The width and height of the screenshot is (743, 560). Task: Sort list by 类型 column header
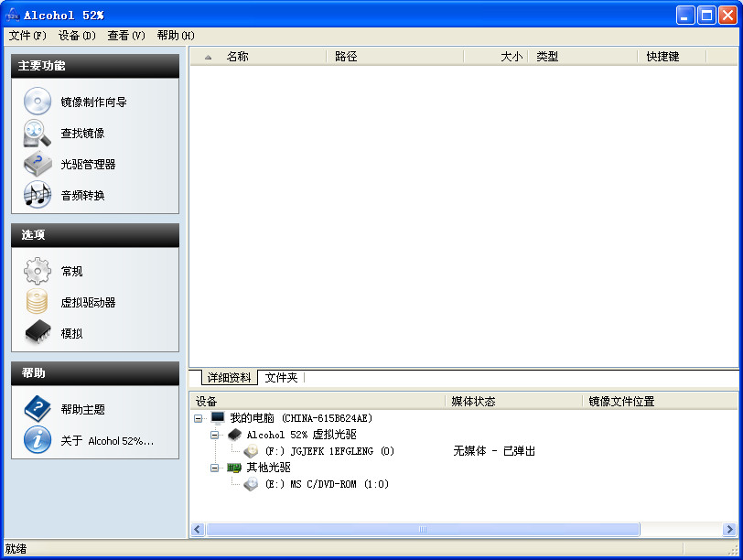coord(582,57)
